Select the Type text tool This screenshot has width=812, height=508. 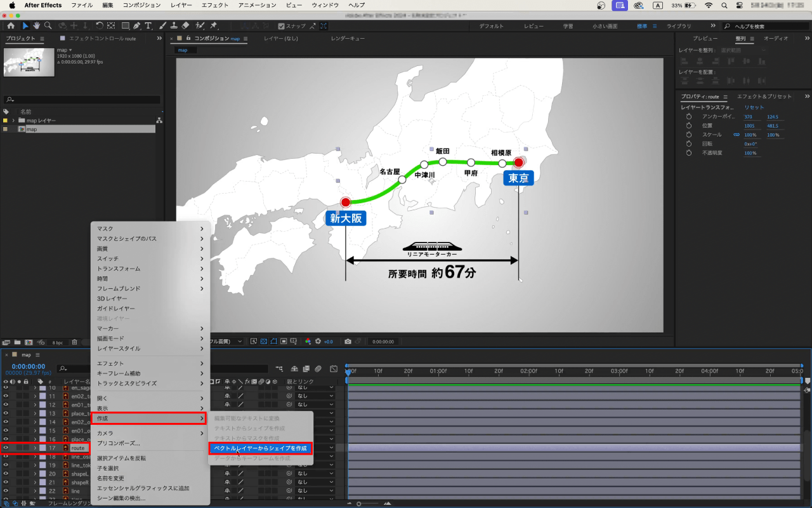(148, 26)
